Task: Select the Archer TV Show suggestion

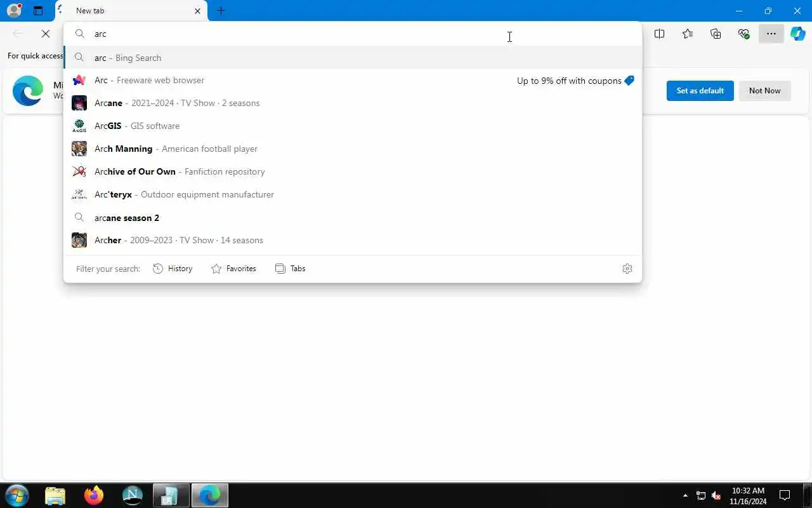Action: tap(353, 240)
